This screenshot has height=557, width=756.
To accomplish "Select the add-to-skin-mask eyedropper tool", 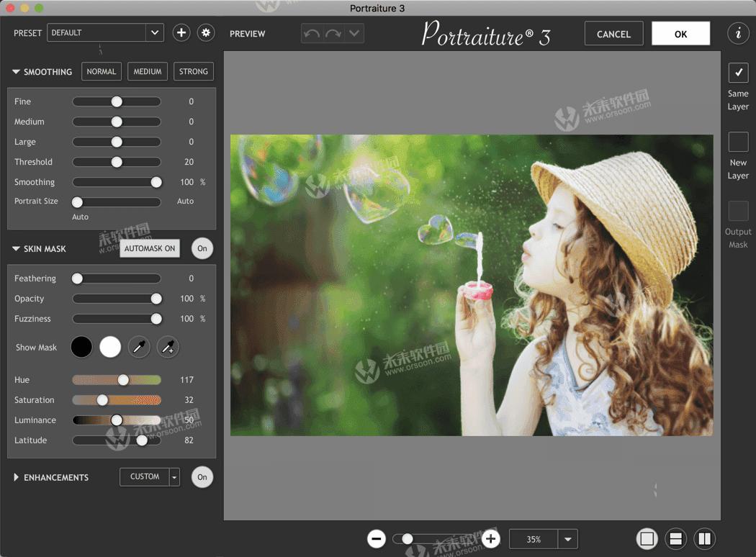I will 168,347.
